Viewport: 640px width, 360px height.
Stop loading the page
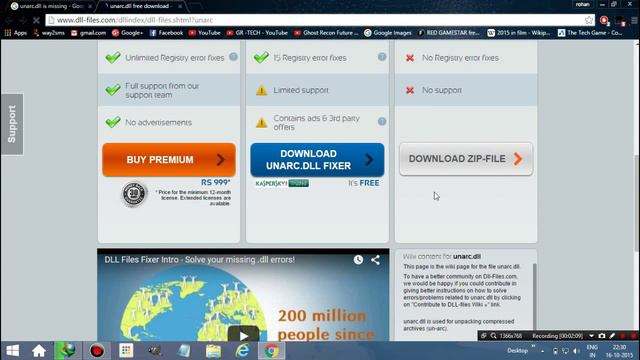[36, 20]
